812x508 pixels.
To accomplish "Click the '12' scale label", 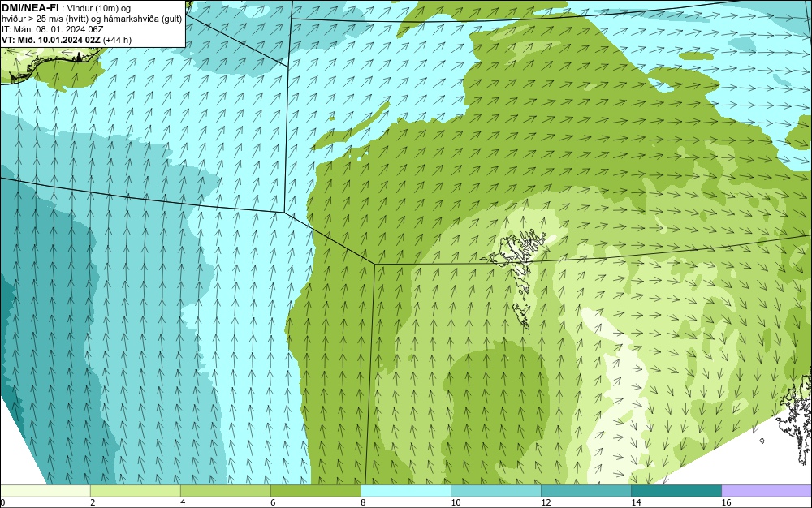I will [x=546, y=502].
